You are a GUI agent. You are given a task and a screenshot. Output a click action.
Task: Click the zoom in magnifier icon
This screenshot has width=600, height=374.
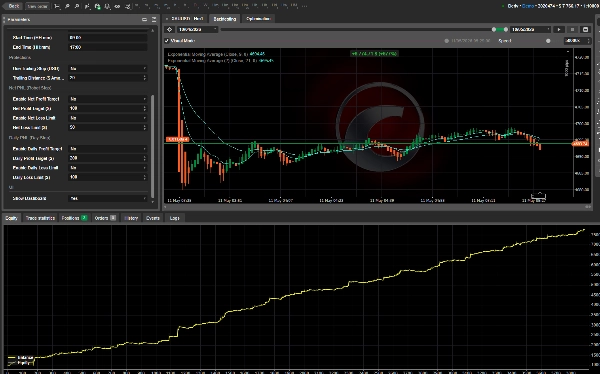67,6
